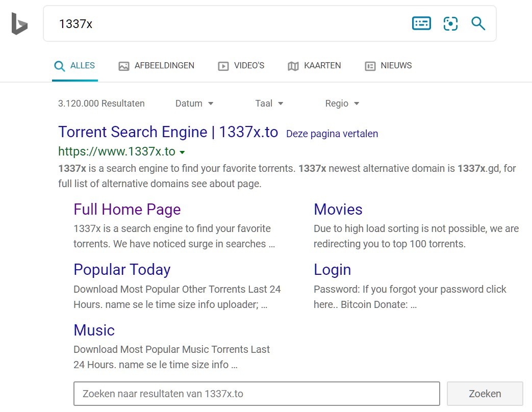
Task: Open visual search camera icon
Action: (x=450, y=23)
